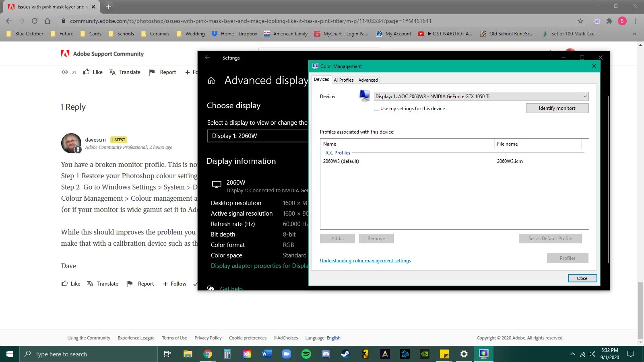The width and height of the screenshot is (644, 362).
Task: Click the Color Management taskbar icon
Action: tap(484, 354)
